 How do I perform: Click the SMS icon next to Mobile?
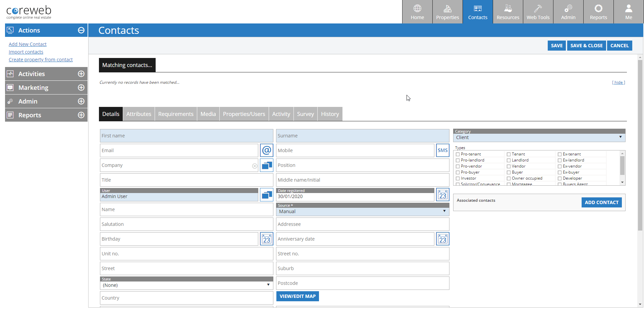coord(442,150)
